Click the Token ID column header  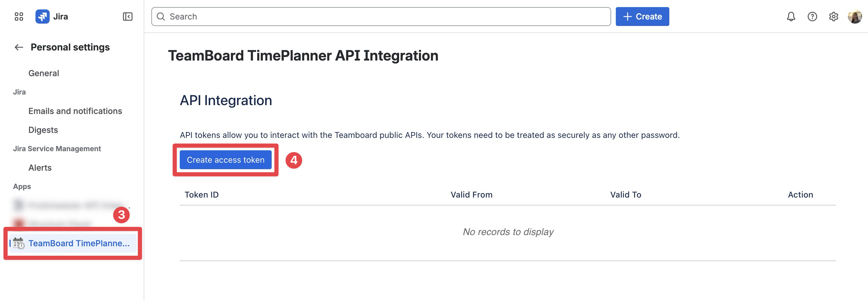click(x=202, y=195)
